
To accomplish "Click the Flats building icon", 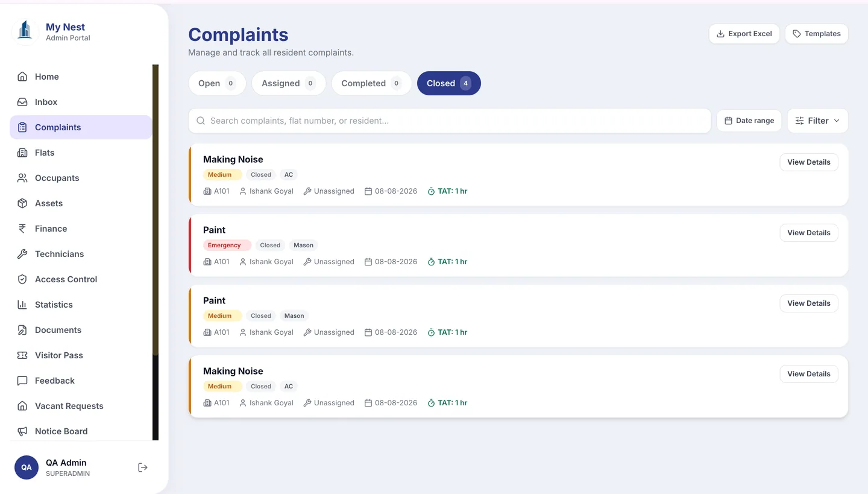I will tap(22, 153).
